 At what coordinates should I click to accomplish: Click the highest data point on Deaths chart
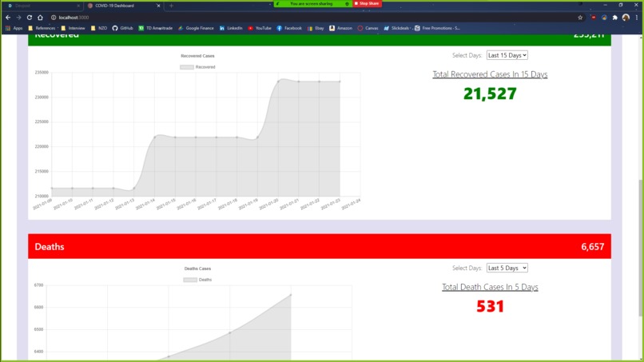point(291,295)
